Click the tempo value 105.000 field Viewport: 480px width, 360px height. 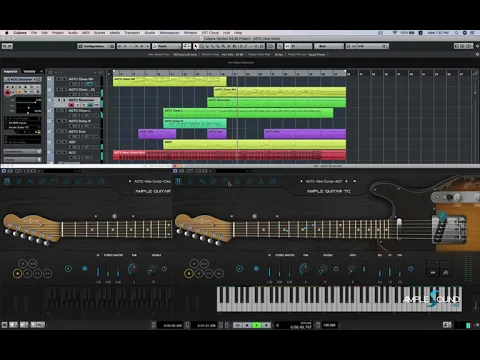click(329, 325)
